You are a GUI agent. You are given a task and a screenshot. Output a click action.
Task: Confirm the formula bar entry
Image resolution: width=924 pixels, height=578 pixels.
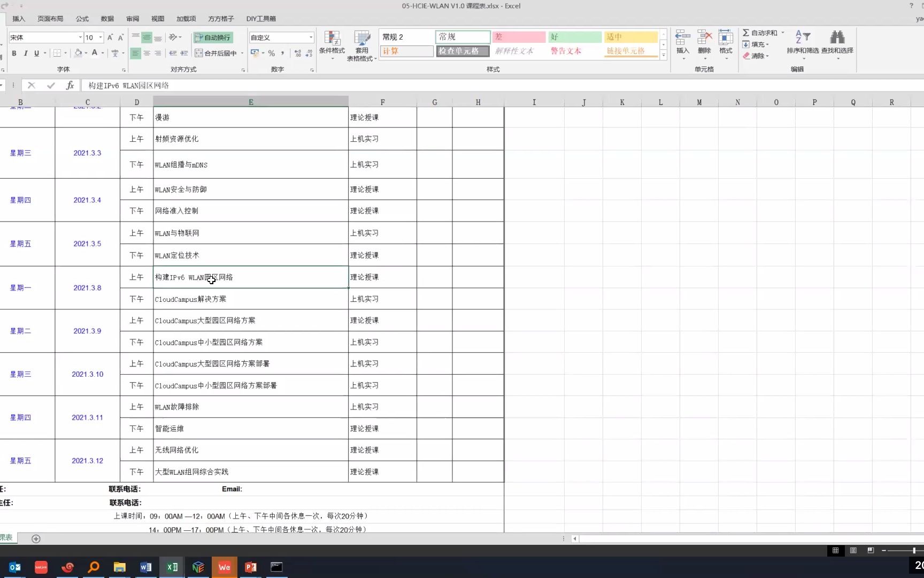pos(51,85)
